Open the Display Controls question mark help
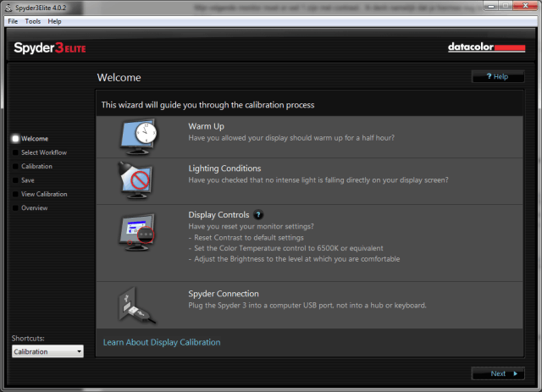Screen dimensions: 542x392 coord(257,215)
